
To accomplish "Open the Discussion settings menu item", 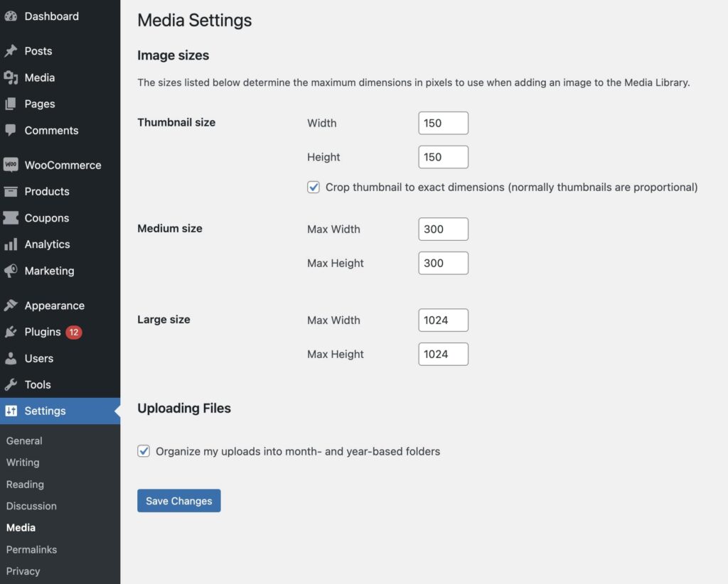I will tap(31, 506).
